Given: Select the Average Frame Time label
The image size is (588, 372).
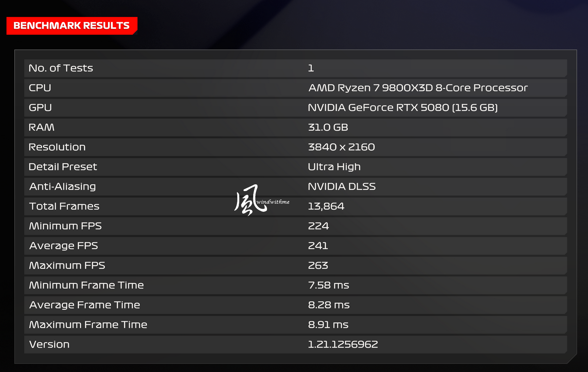Looking at the screenshot, I should point(85,305).
